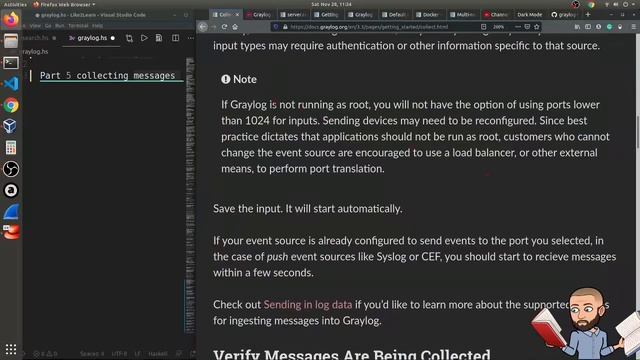Open the Calculator dock icon
Screen dimensions: 640x360
click(x=11, y=147)
